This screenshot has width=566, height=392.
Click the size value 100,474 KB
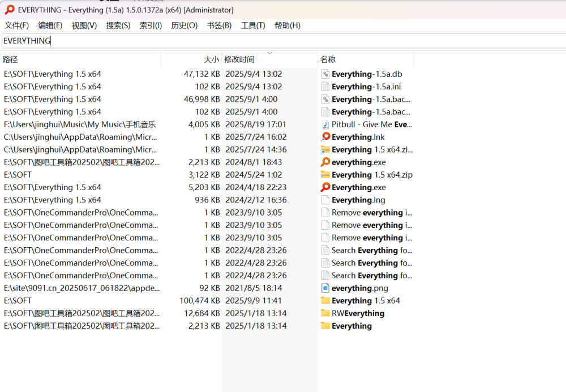coord(200,300)
